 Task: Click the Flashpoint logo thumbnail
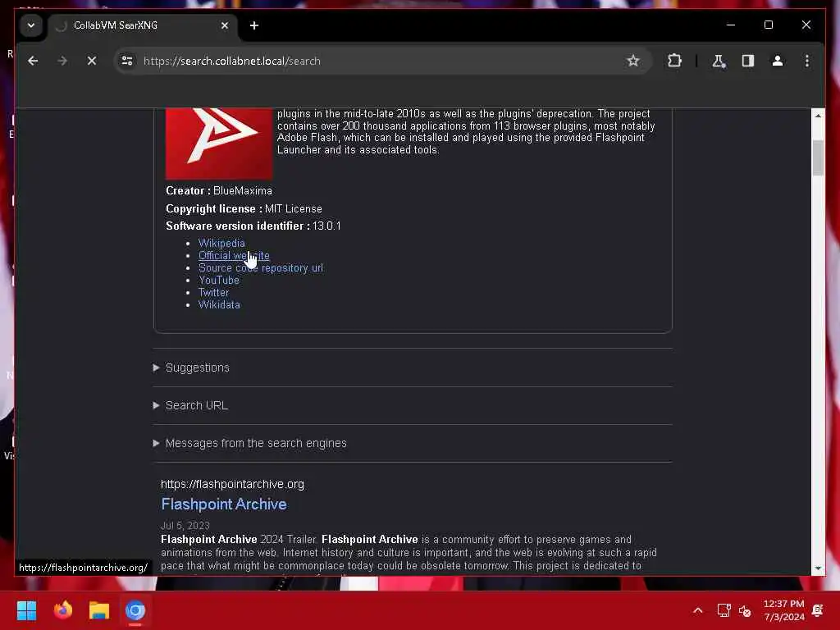(218, 143)
